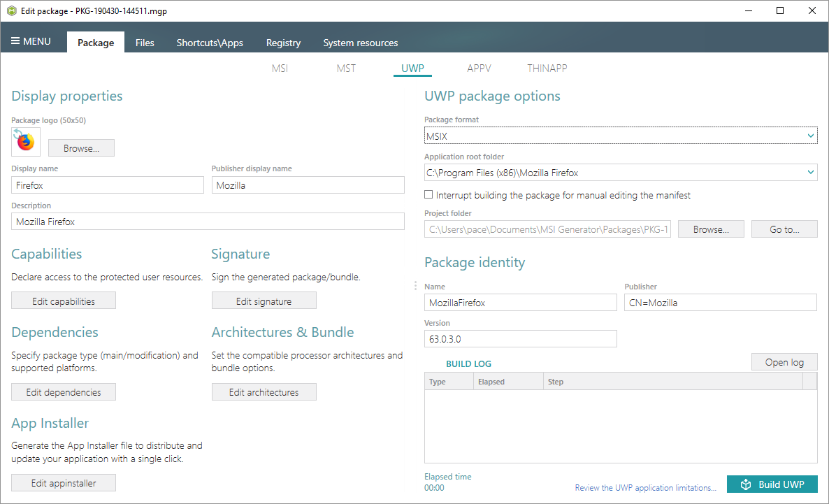829x504 pixels.
Task: Click the Description field
Action: pos(208,222)
